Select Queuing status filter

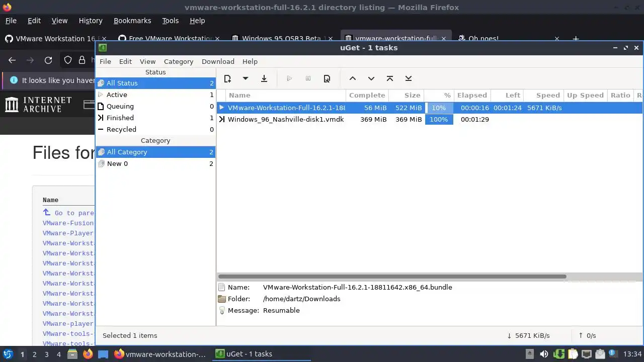tap(155, 106)
